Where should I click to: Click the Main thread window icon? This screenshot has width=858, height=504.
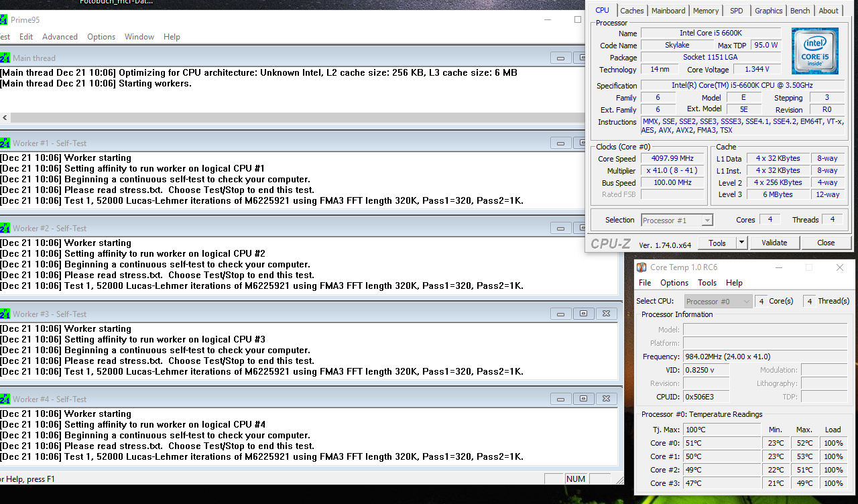click(5, 58)
